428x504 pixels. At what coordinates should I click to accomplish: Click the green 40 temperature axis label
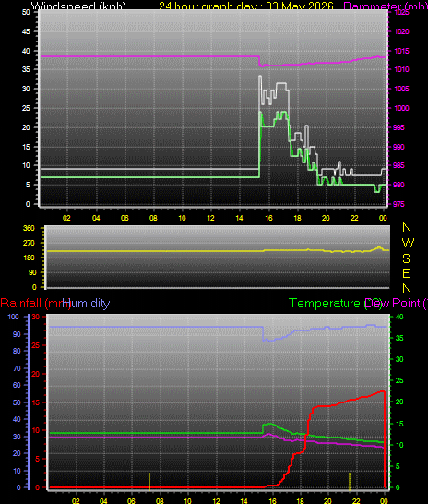click(x=399, y=317)
